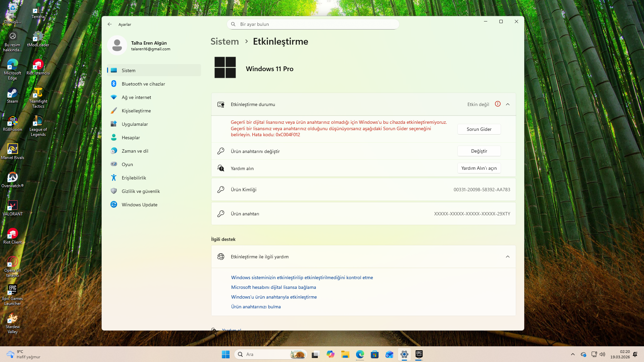Open link Windows sisteminizin etkinleştirilip etkinleştirilmediğini kontrol etme
Screen dimensions: 644x362
pos(302,277)
